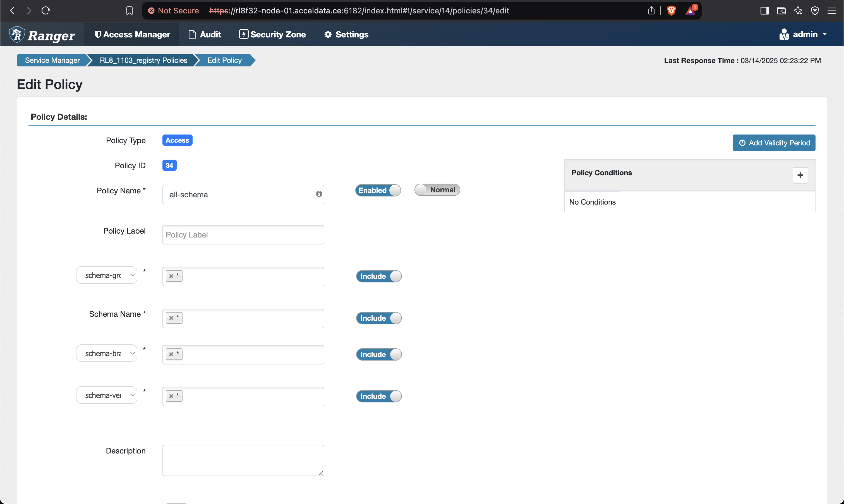Open the share icon in address bar

(x=651, y=11)
